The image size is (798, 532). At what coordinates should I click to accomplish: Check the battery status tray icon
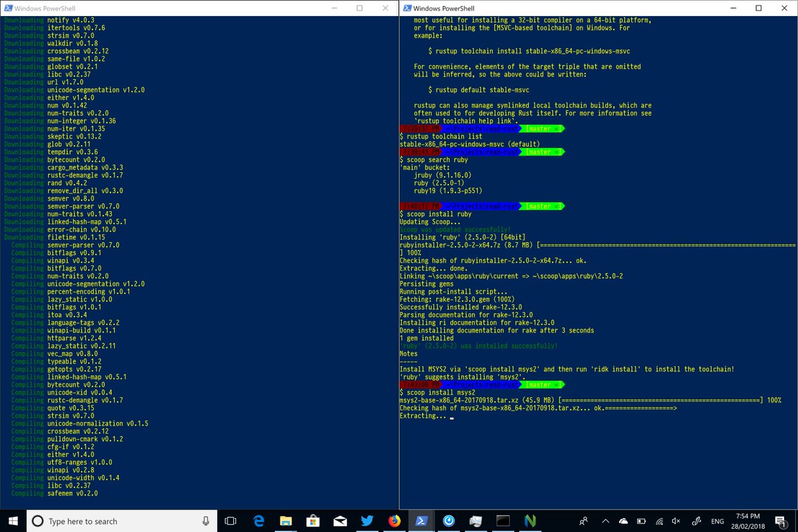[x=641, y=521]
